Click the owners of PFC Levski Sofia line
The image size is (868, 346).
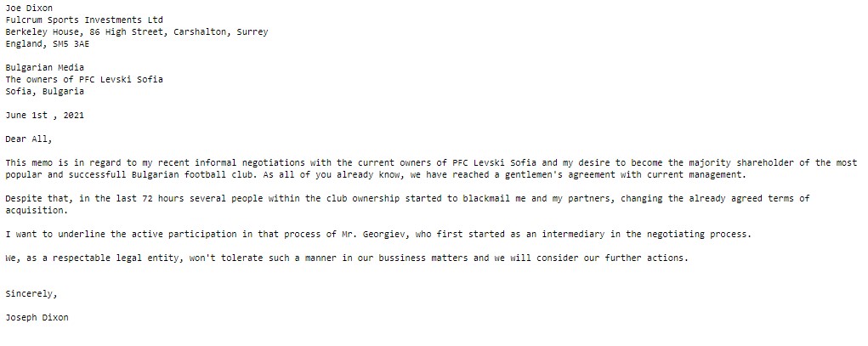click(x=84, y=79)
